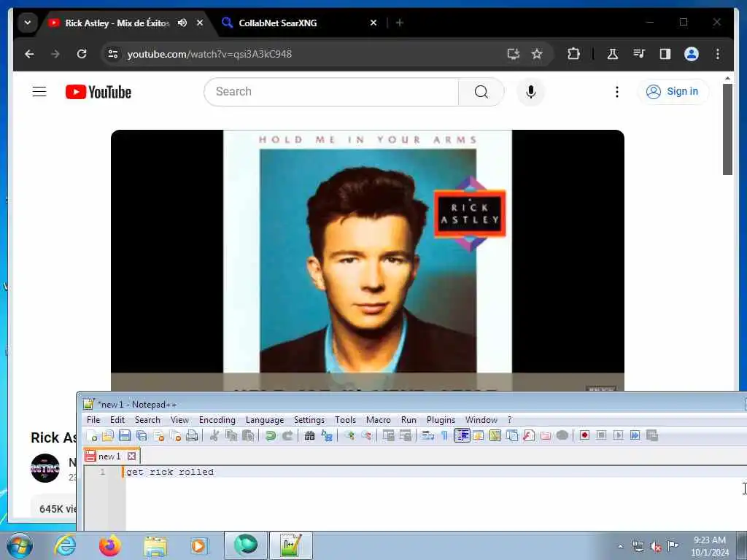This screenshot has height=560, width=747.
Task: Click the 'get rick rolled' text line
Action: tap(170, 472)
